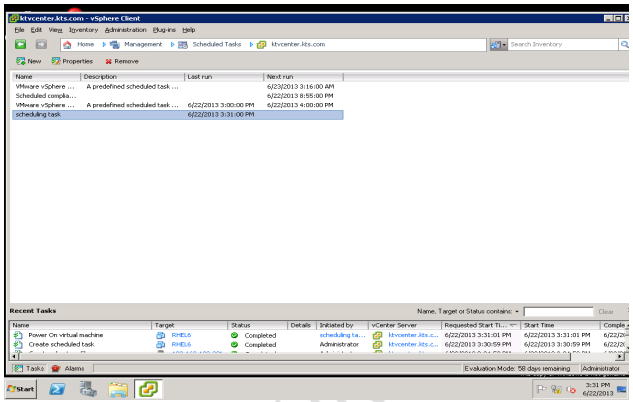
Task: Click the ktvcenter.kts.com breadcrumb icon
Action: 262,44
